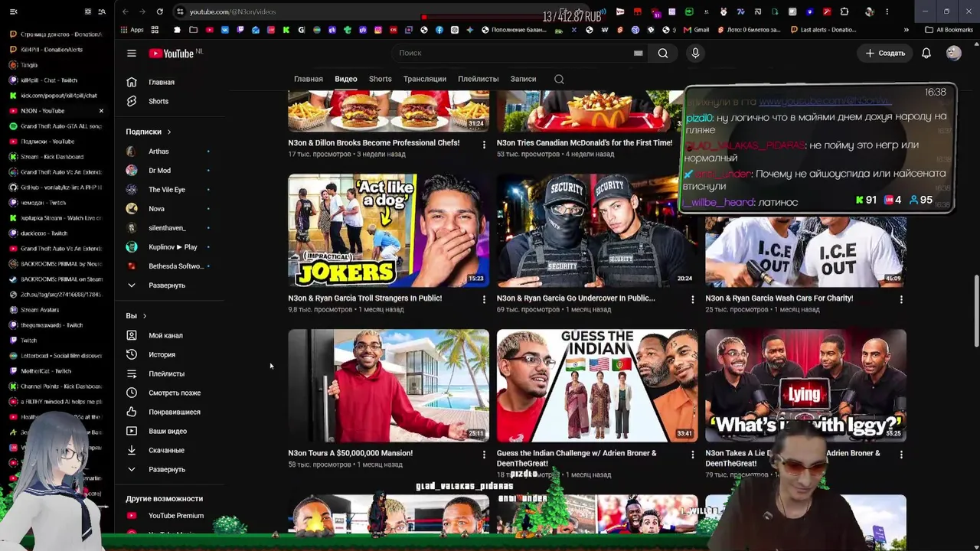Image resolution: width=980 pixels, height=551 pixels.
Task: Click the search magnifier button
Action: click(x=663, y=53)
